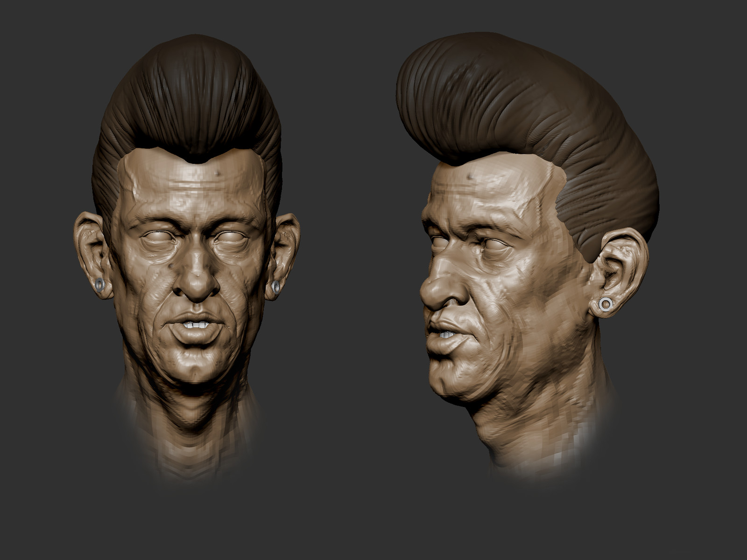The image size is (747, 560).
Task: Select the front-facing head sculpt
Action: point(187,257)
